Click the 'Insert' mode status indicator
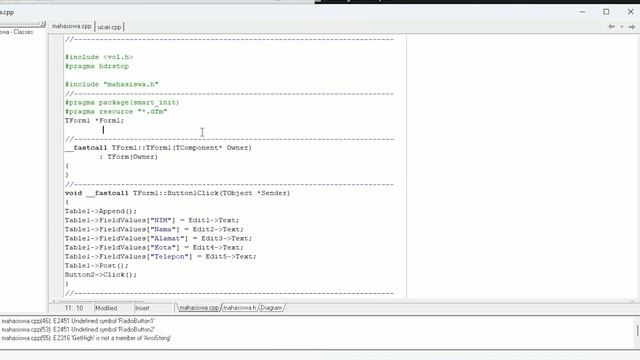The height and width of the screenshot is (360, 640). [142, 308]
